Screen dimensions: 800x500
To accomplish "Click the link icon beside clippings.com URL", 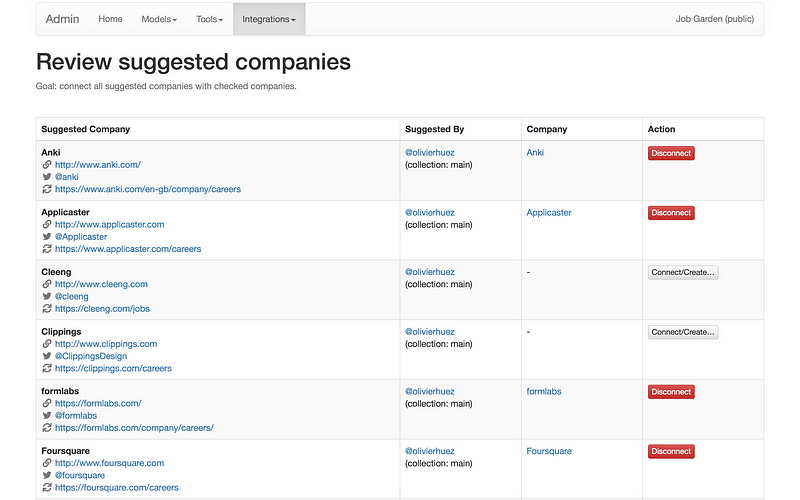I will tap(46, 343).
